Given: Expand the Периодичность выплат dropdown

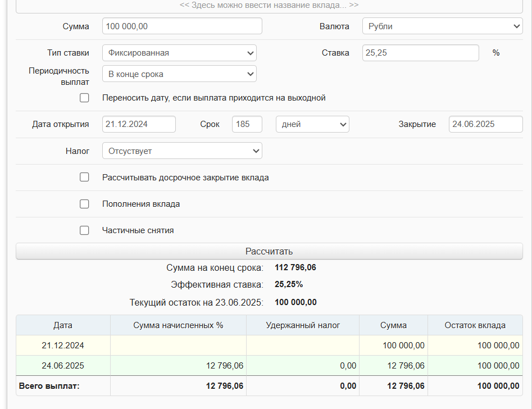Looking at the screenshot, I should (179, 74).
